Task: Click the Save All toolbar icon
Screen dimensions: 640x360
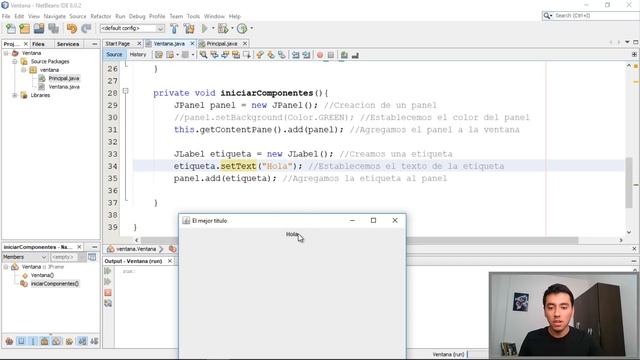Action: pos(53,28)
